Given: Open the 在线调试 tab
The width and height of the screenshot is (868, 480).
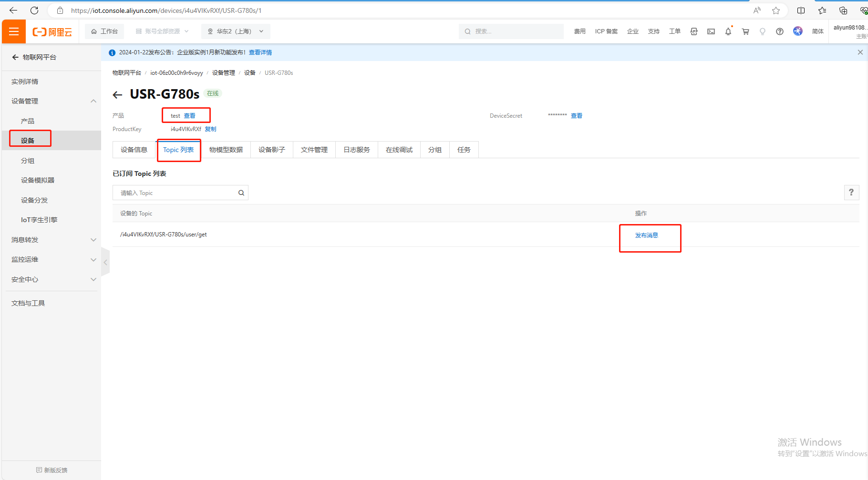Looking at the screenshot, I should pos(399,150).
